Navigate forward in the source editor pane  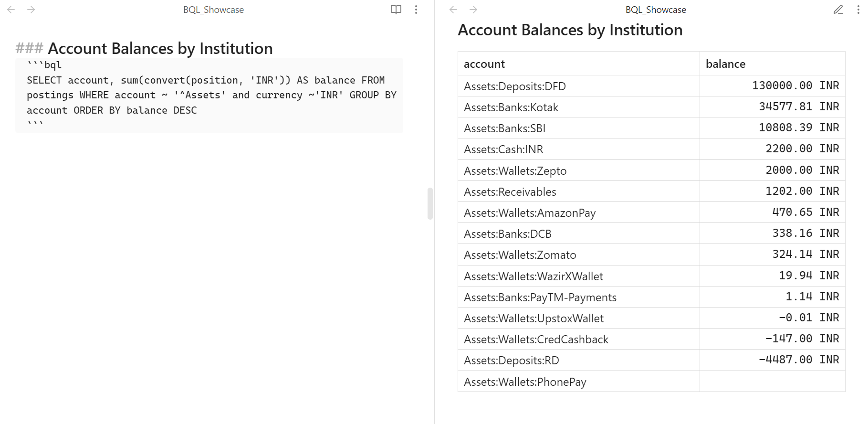pos(31,10)
